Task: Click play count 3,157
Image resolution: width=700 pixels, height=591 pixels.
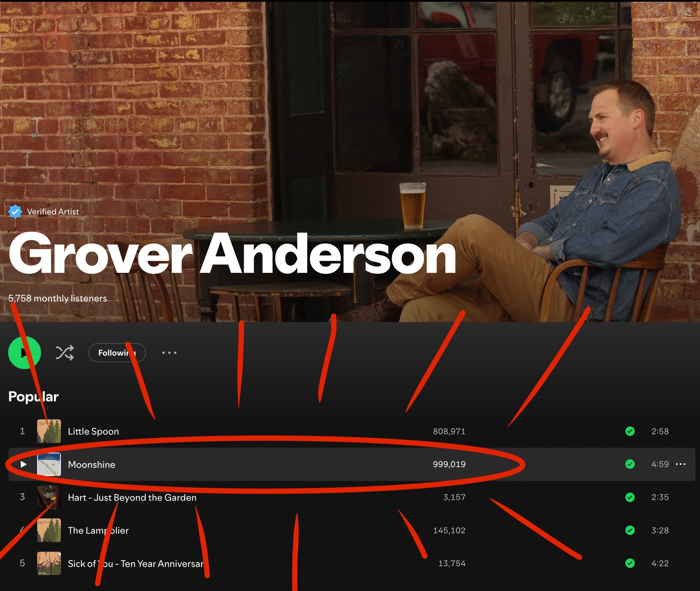Action: (x=454, y=497)
